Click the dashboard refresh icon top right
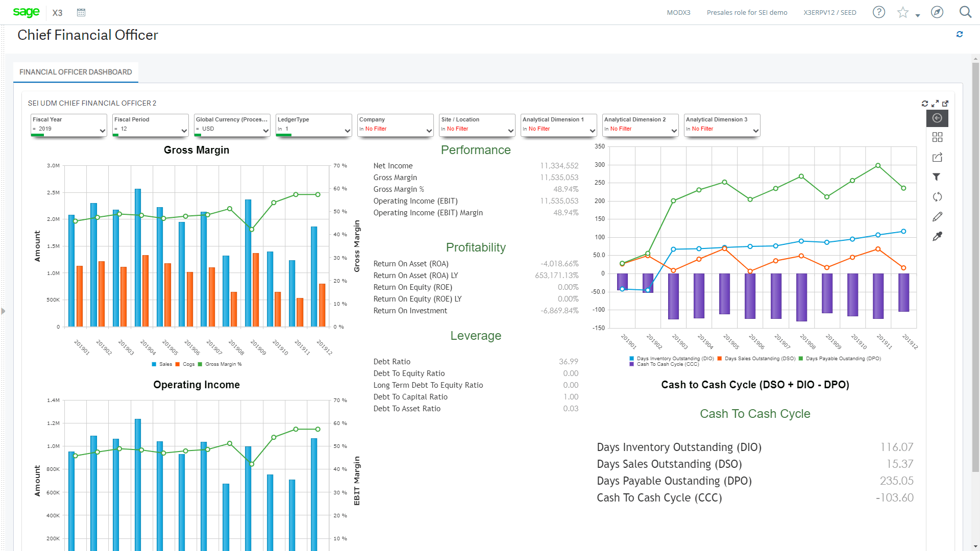 click(925, 103)
